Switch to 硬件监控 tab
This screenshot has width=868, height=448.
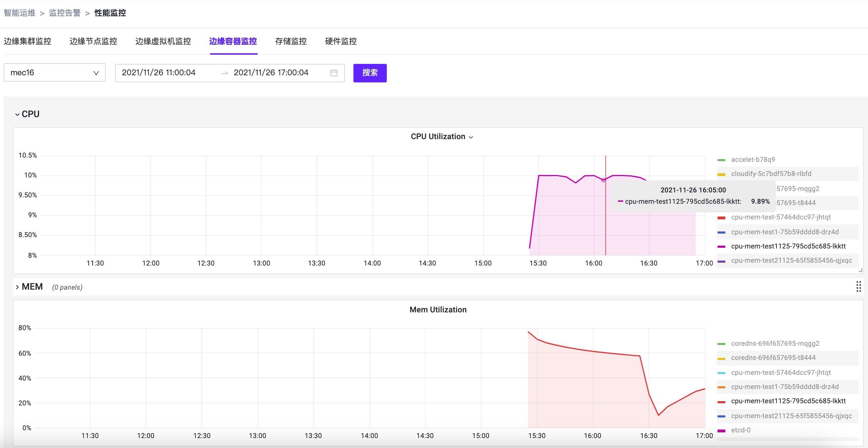tap(341, 42)
